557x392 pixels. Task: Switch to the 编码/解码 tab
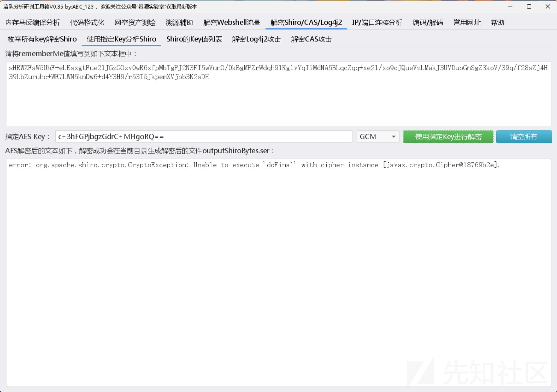tap(428, 23)
